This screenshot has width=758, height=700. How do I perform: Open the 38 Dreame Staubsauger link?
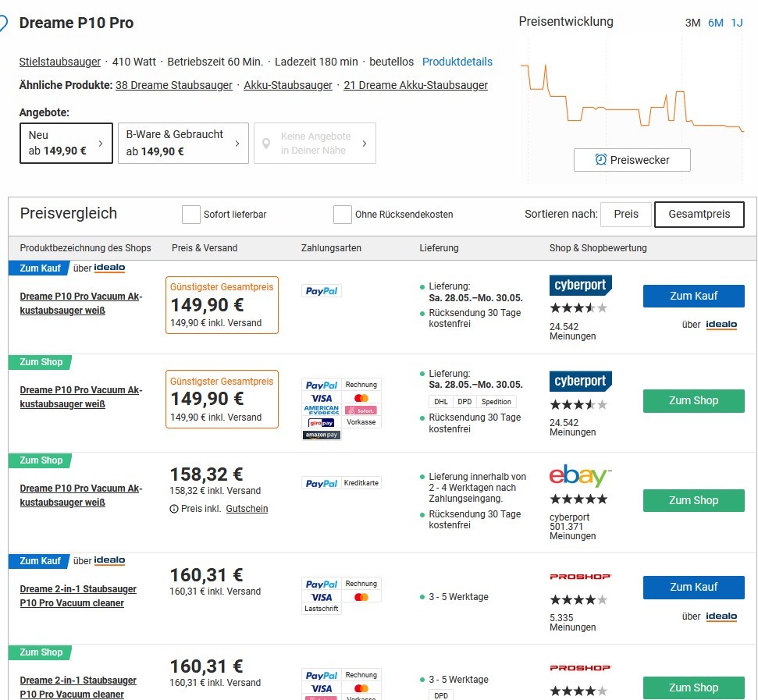pos(174,86)
